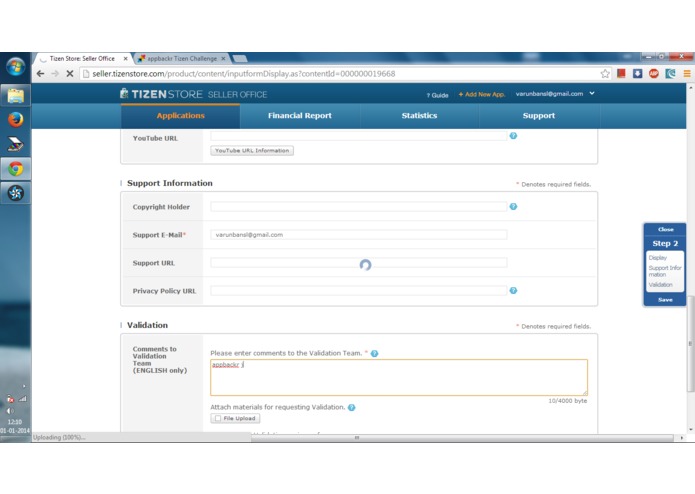Screen dimensions: 695x494
Task: Jump to Display in Step 2 panel
Action: (x=657, y=258)
